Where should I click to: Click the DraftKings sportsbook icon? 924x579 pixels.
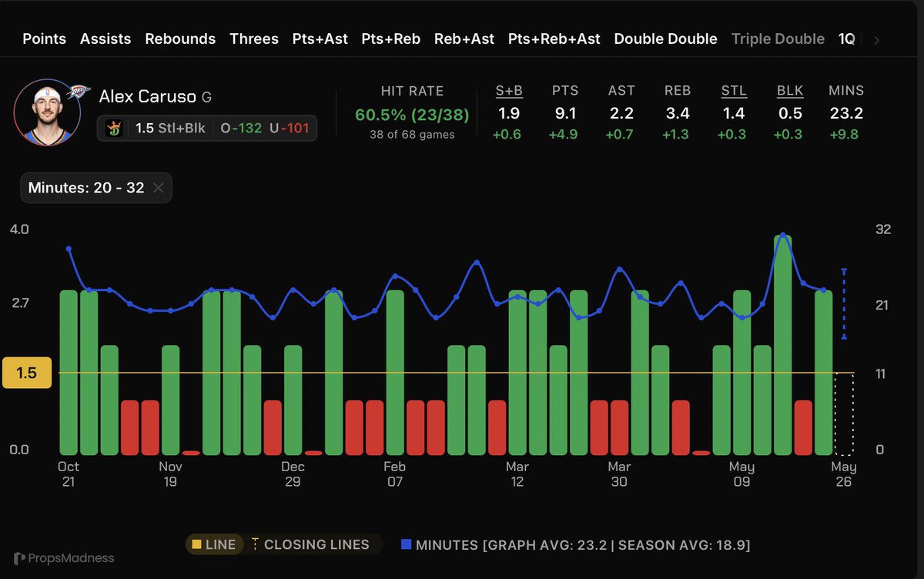(116, 129)
